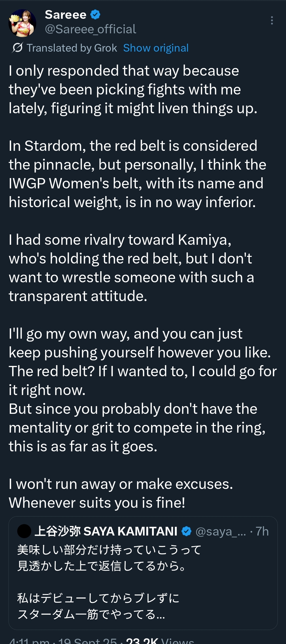Viewport: 286px width, 644px height.
Task: Tap the paragraph about rivalry toward Kamiya
Action: tap(131, 268)
